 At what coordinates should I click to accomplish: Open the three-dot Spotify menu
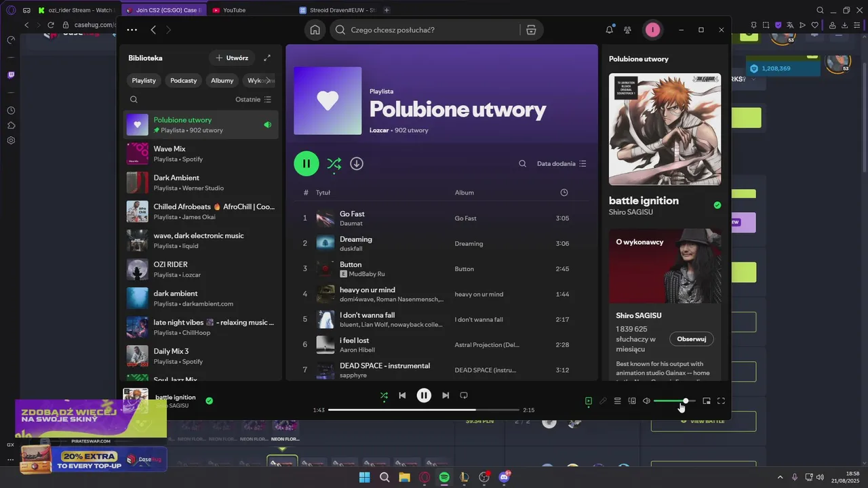132,30
